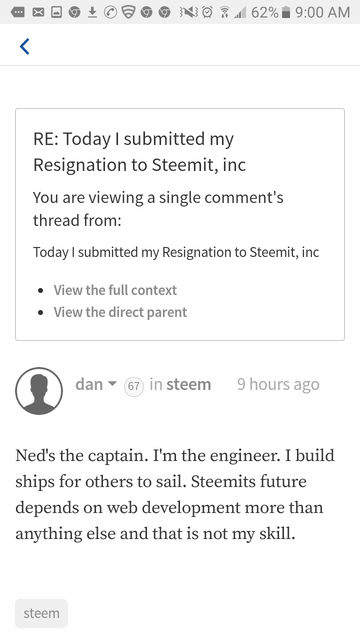Open the steem category link beside dan
360x640 pixels.
(x=189, y=384)
